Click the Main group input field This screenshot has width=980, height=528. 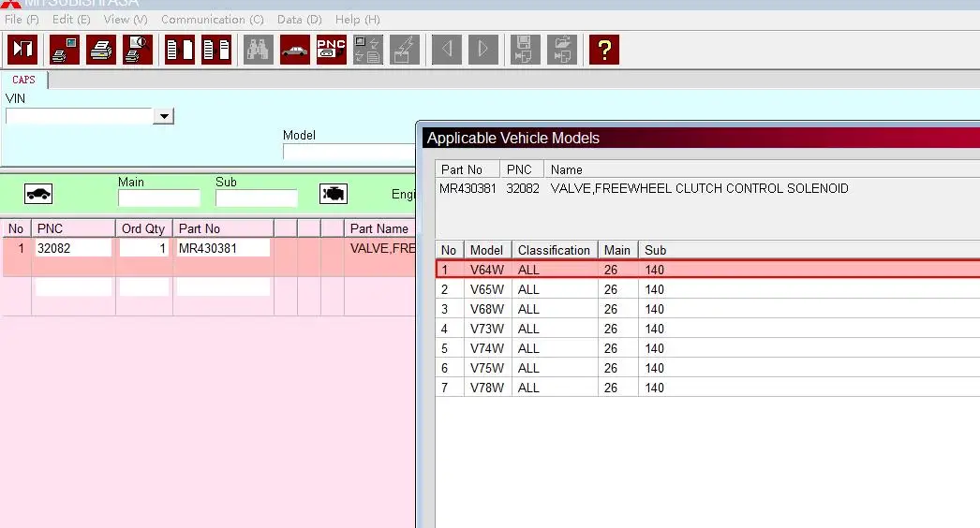click(x=158, y=198)
